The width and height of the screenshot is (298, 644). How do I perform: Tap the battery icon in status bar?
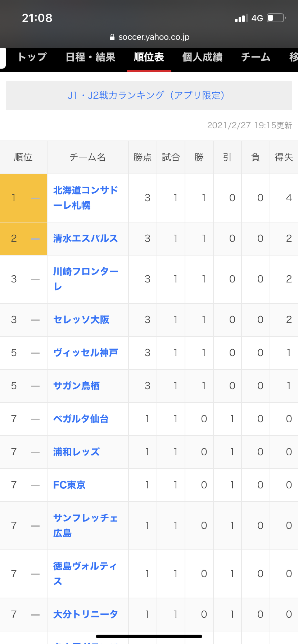(276, 18)
